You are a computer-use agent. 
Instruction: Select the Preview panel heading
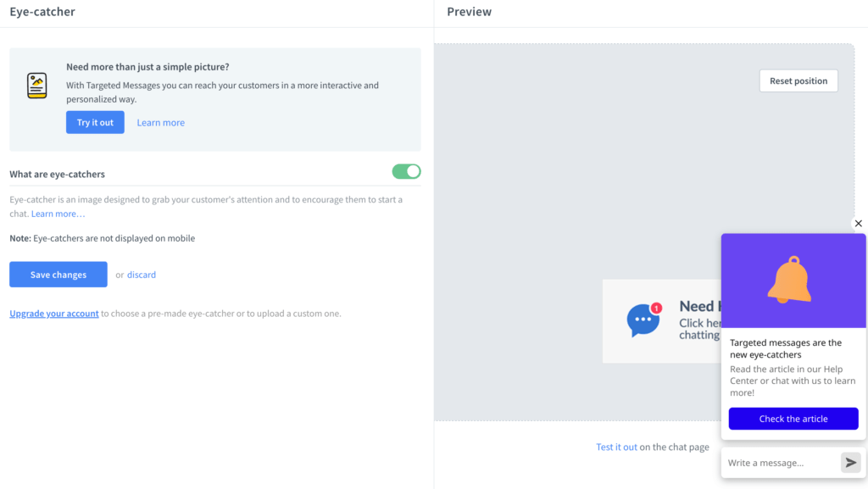[470, 11]
